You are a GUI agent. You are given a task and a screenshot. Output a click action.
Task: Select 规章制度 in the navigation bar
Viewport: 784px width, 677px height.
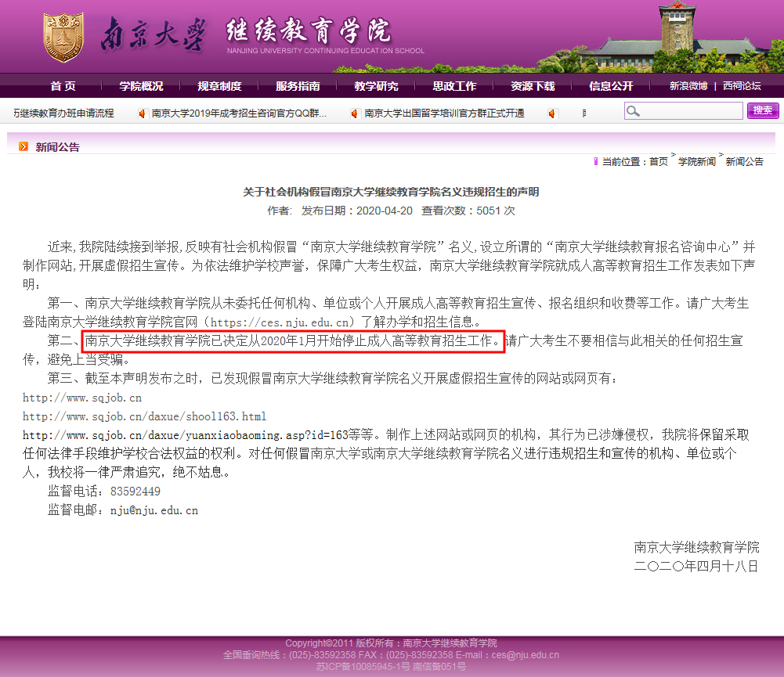click(x=219, y=86)
